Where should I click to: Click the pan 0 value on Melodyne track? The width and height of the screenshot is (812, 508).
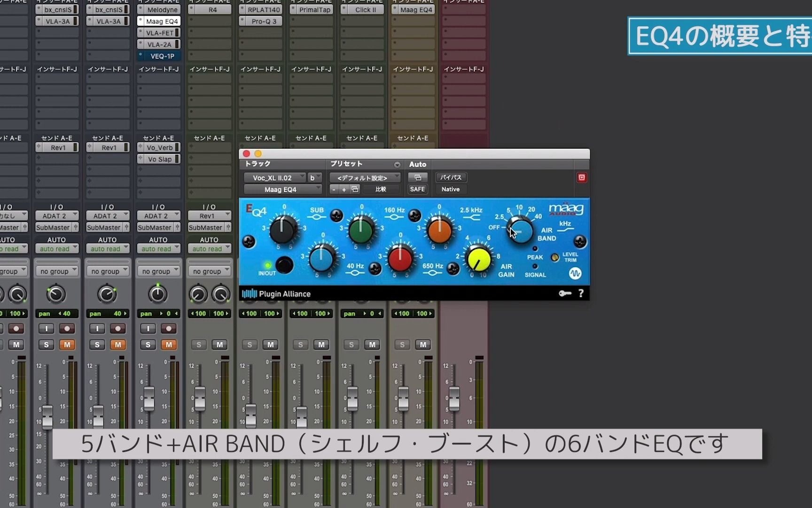coord(169,313)
